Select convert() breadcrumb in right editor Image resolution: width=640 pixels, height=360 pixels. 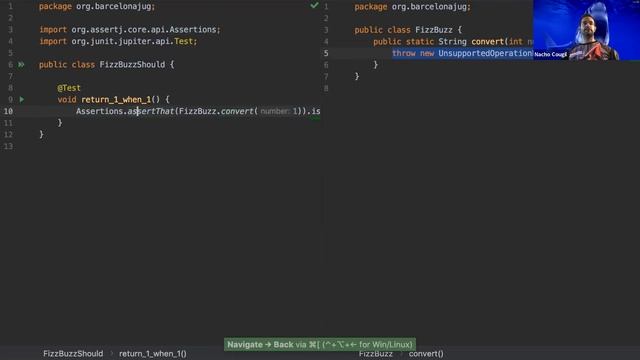click(426, 353)
